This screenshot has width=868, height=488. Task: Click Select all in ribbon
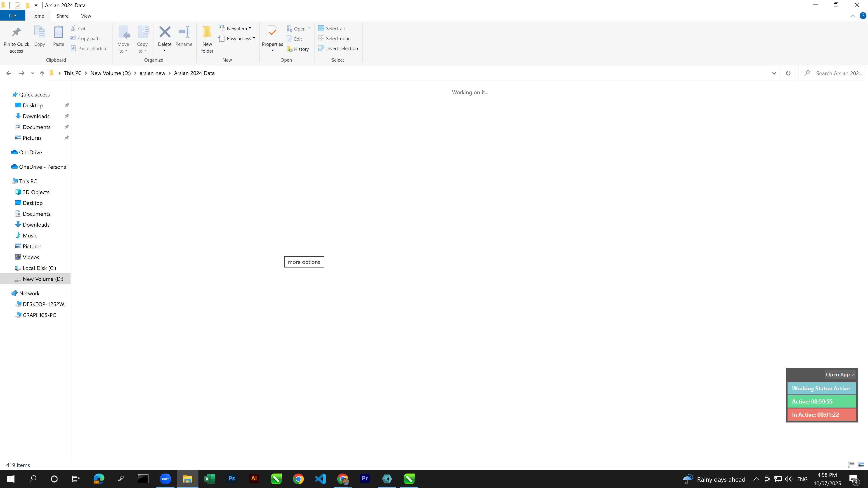click(332, 29)
